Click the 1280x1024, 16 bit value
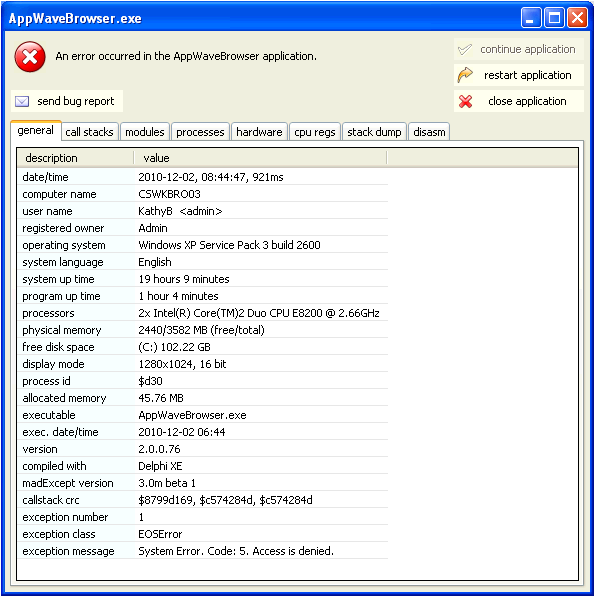This screenshot has width=597, height=598. [x=182, y=364]
